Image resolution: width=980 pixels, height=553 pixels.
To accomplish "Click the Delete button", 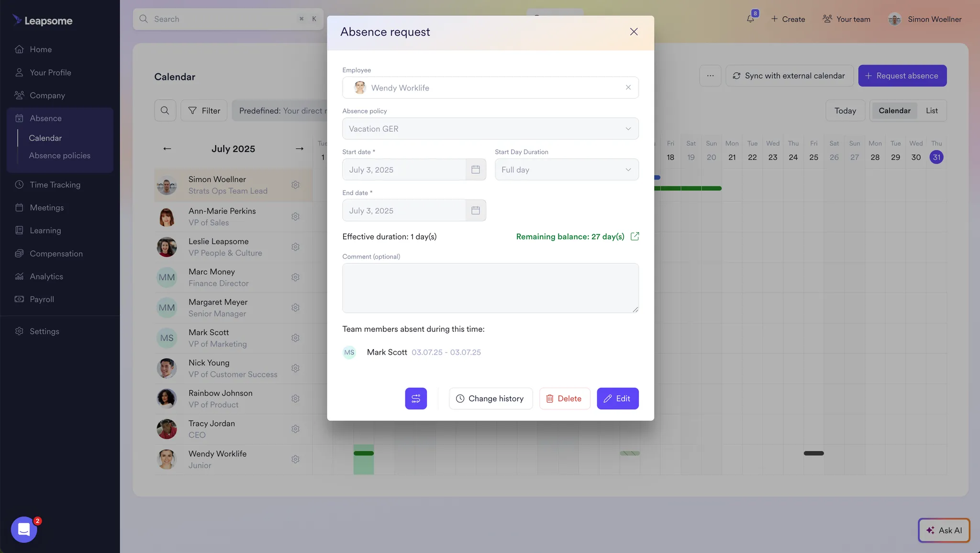I will (x=564, y=398).
